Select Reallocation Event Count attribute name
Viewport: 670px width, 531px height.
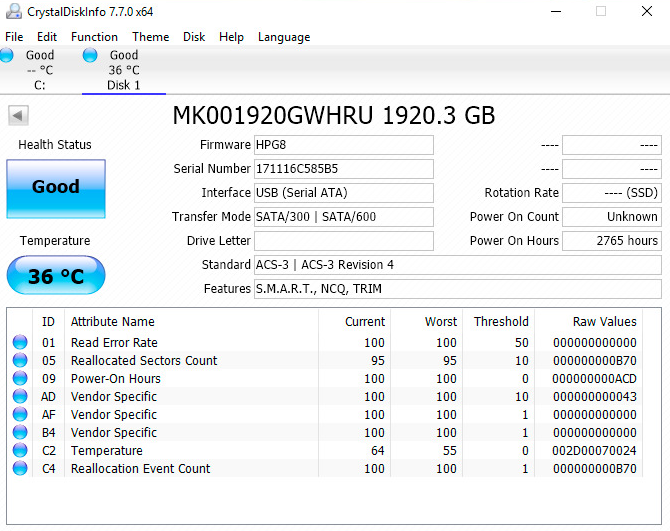141,469
